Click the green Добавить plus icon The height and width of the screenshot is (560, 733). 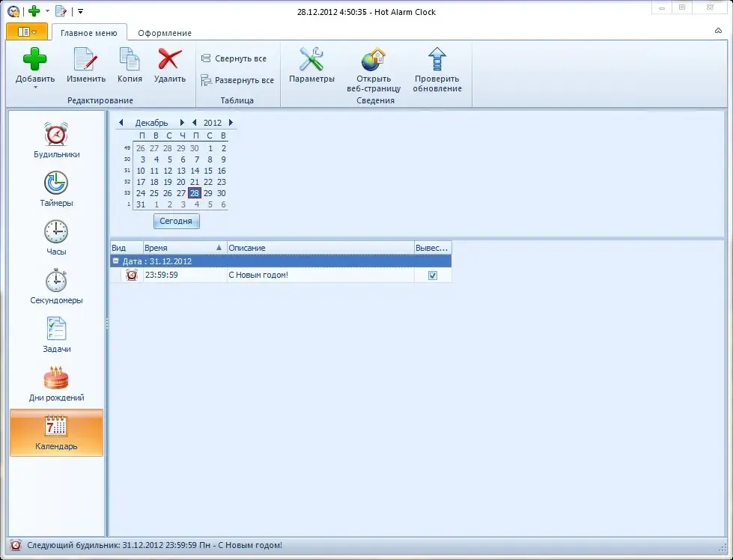pyautogui.click(x=34, y=59)
